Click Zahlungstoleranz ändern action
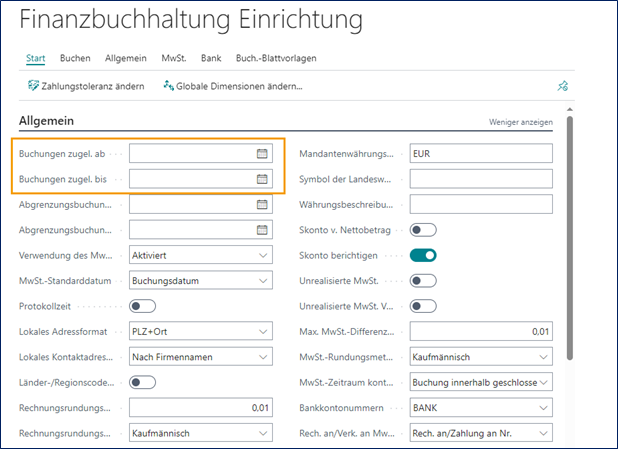The image size is (618, 449). point(86,86)
